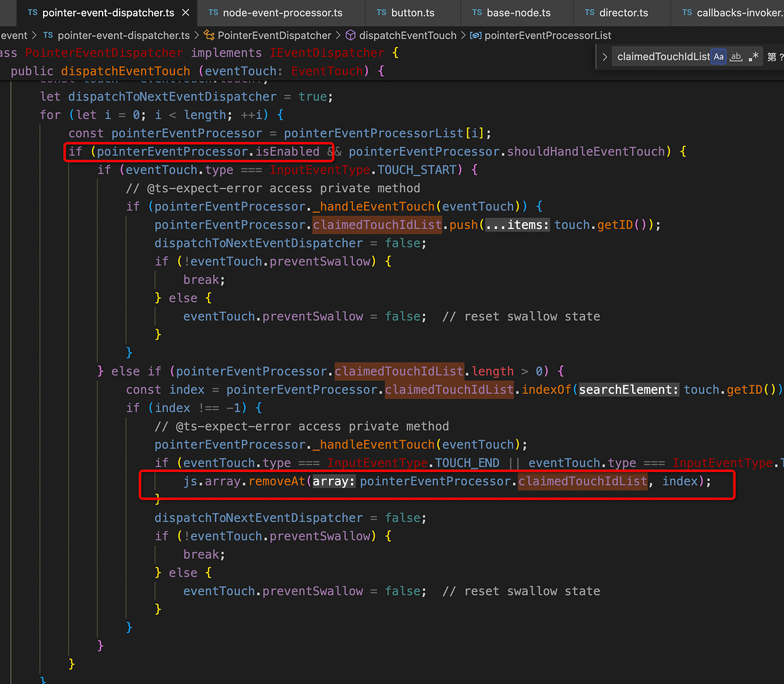784x684 pixels.
Task: Expand the replace field with the Find chevron
Action: pos(605,57)
